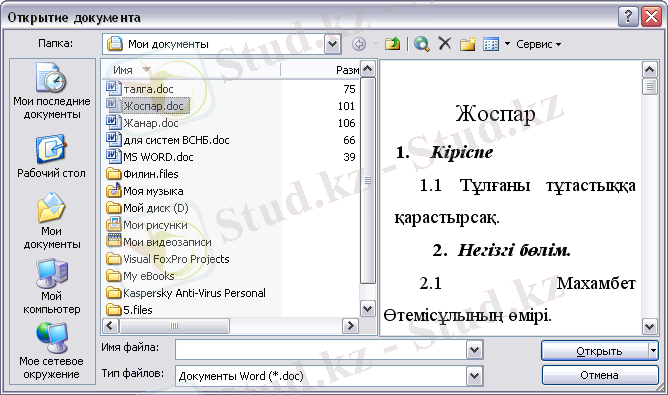This screenshot has height=395, width=668.
Task: Click inside the Имя файла text field
Action: (x=321, y=350)
